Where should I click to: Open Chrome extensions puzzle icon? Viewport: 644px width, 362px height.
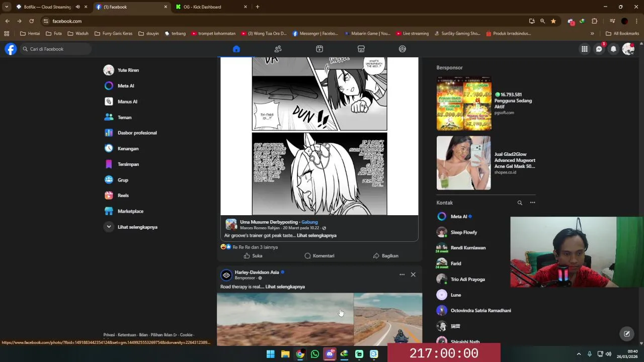point(594,21)
